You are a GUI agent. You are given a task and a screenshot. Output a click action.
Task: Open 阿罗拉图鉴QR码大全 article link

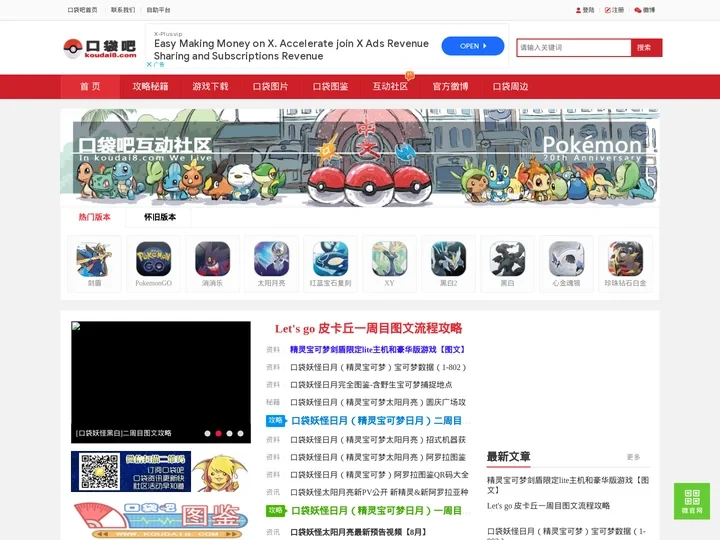coord(379,475)
